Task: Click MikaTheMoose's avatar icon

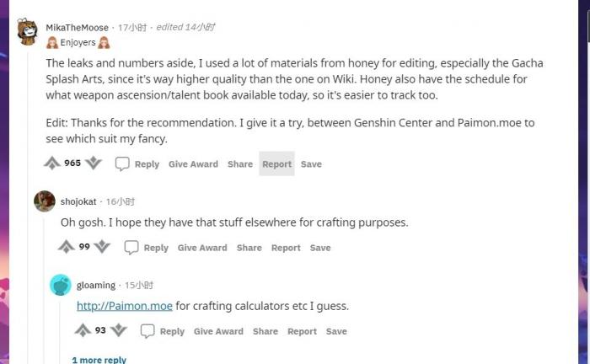Action: (28, 33)
